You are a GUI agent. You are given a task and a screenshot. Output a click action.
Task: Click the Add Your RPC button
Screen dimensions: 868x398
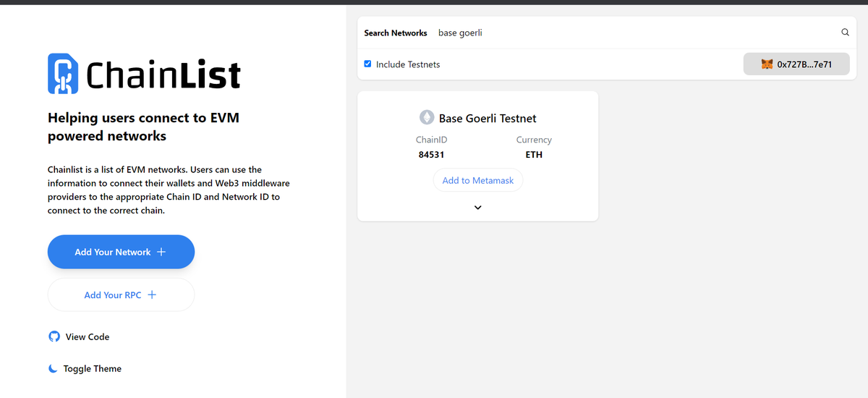coord(121,295)
